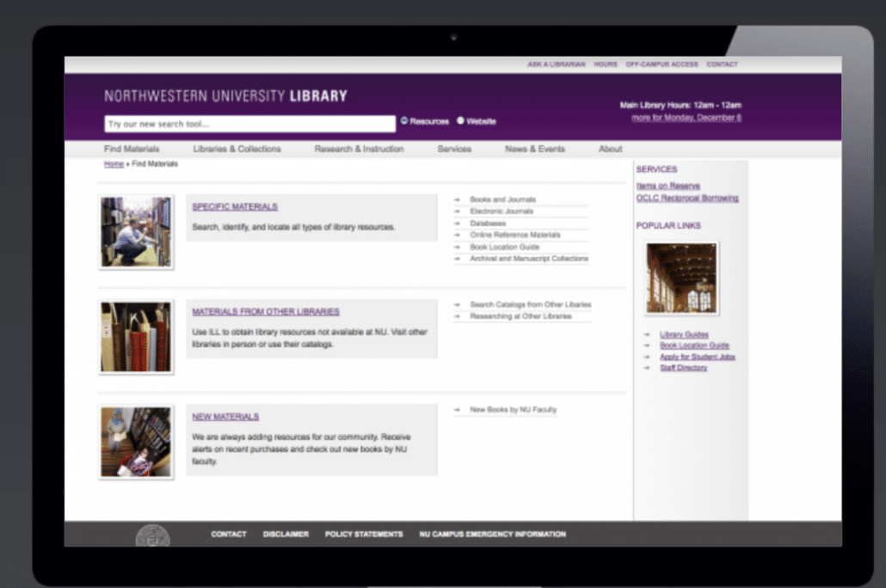Open Book Location Guide popular link
The image size is (886, 588).
click(x=694, y=346)
